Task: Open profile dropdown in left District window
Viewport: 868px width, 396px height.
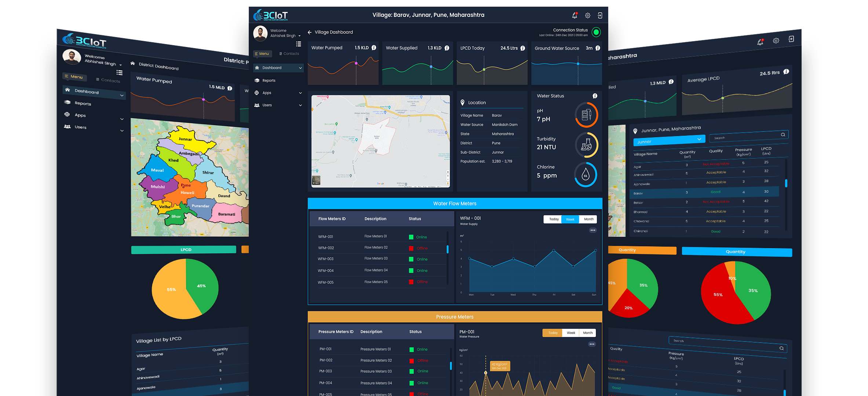Action: point(120,65)
